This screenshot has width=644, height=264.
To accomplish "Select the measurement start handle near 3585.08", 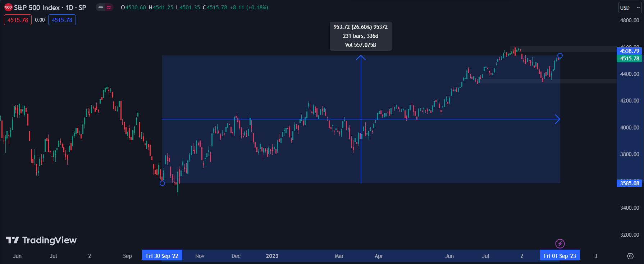I will click(x=162, y=183).
